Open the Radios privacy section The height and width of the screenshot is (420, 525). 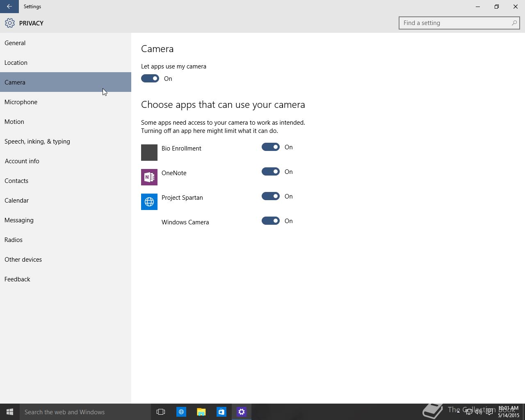click(x=66, y=240)
